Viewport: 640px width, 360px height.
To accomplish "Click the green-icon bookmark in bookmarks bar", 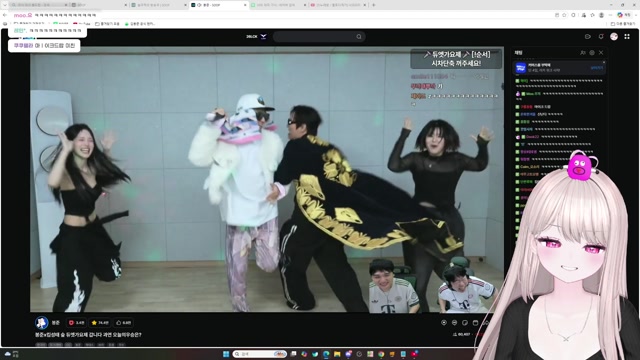I will tap(139, 24).
